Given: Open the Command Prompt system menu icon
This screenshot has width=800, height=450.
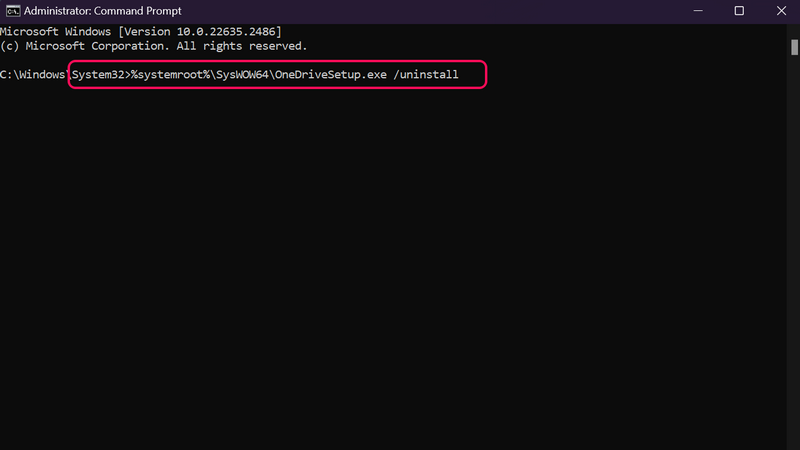Looking at the screenshot, I should point(12,11).
